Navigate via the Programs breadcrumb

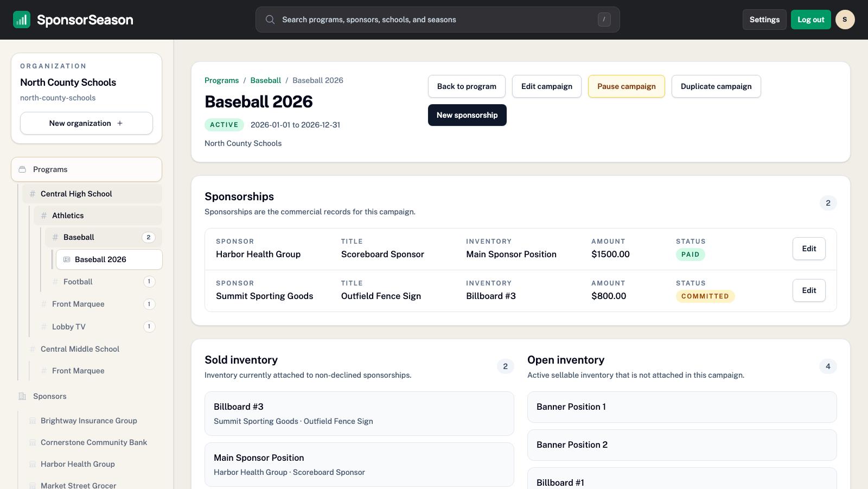click(x=221, y=80)
